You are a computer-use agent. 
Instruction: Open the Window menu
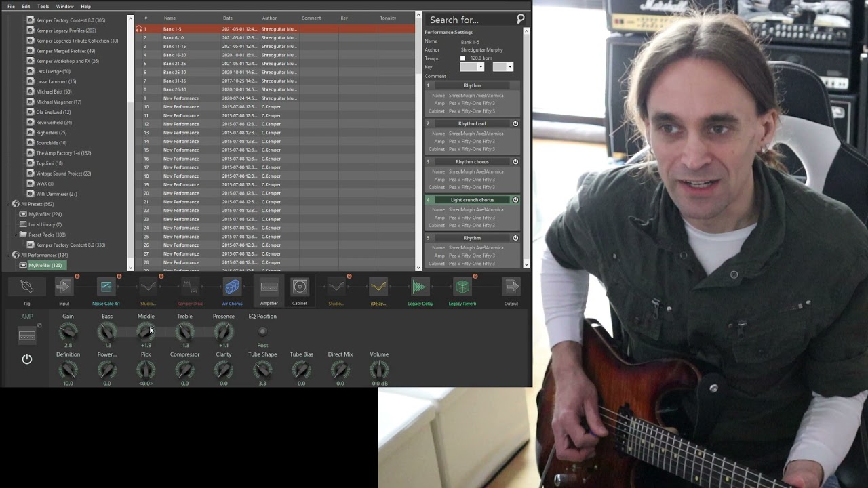[65, 6]
